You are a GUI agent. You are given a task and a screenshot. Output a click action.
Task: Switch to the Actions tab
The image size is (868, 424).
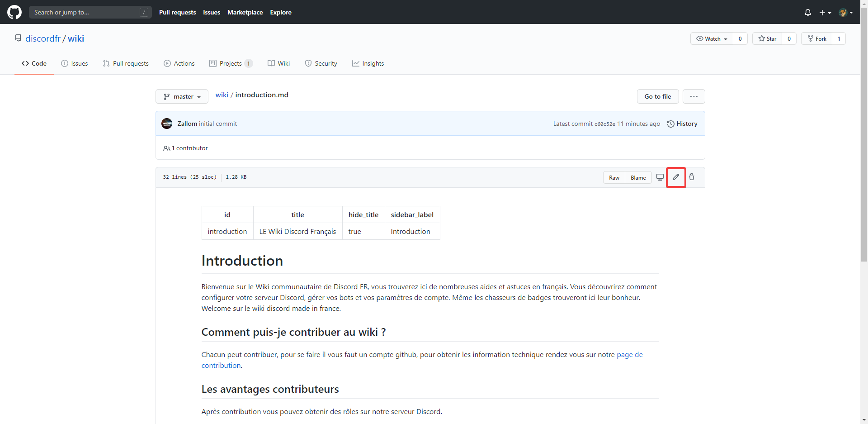(x=179, y=63)
